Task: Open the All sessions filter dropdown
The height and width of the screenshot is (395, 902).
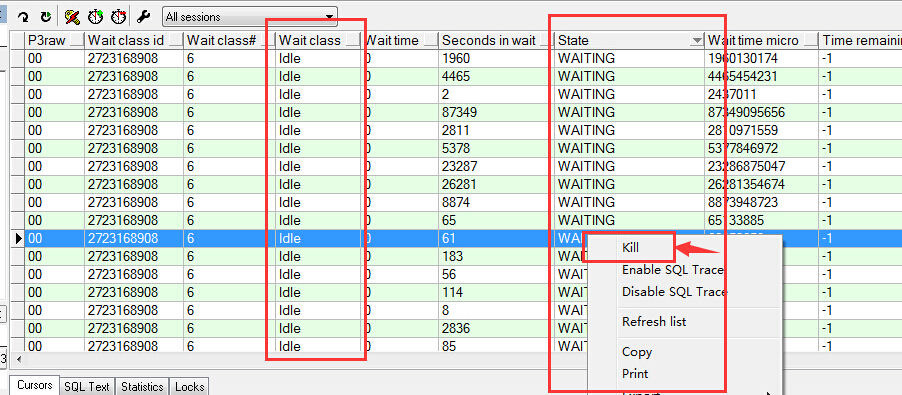Action: pos(250,17)
